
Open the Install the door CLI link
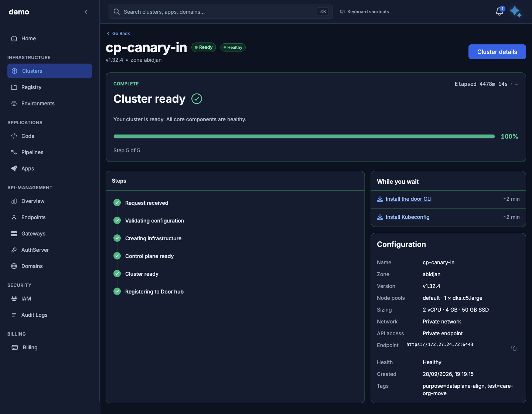(408, 199)
